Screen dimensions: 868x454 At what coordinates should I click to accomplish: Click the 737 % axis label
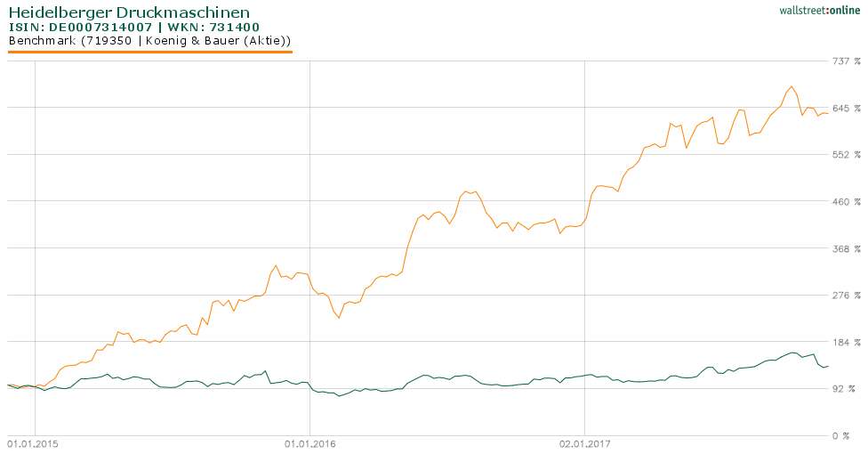coord(846,61)
